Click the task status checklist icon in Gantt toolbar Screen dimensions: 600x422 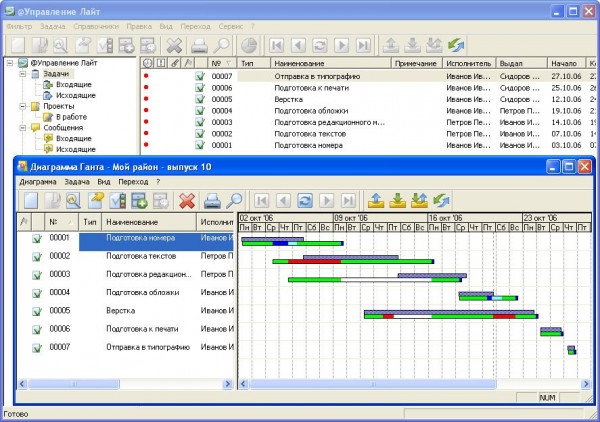pos(117,200)
